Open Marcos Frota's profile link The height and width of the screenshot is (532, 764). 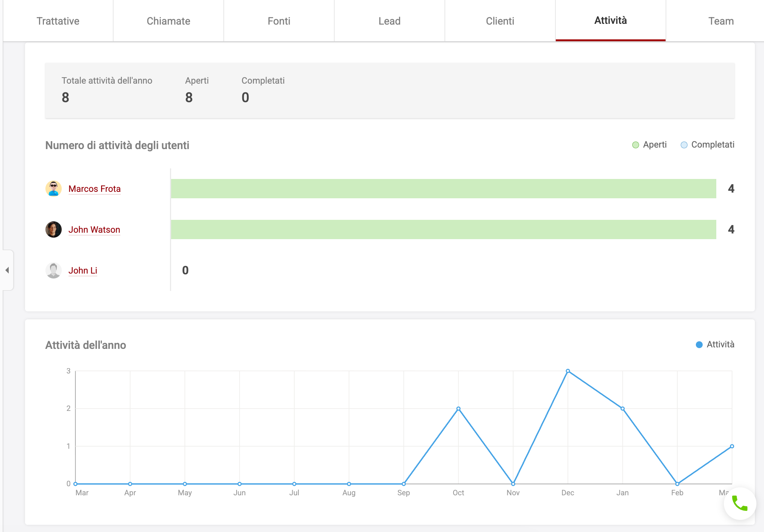[x=95, y=188]
